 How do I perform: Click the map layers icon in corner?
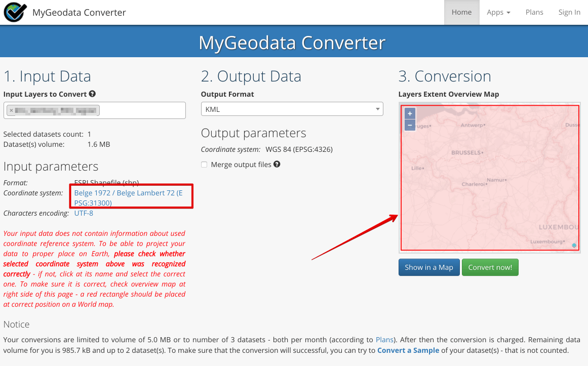(574, 246)
